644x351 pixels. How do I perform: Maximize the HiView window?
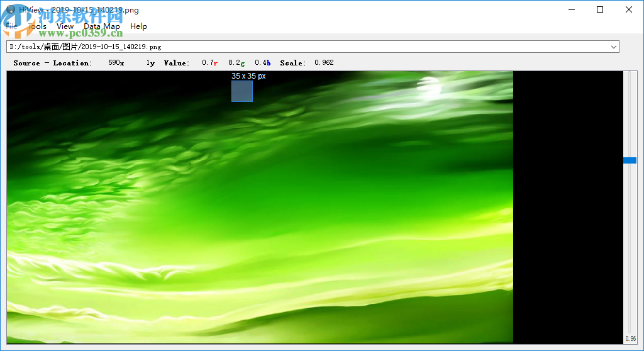pos(600,9)
